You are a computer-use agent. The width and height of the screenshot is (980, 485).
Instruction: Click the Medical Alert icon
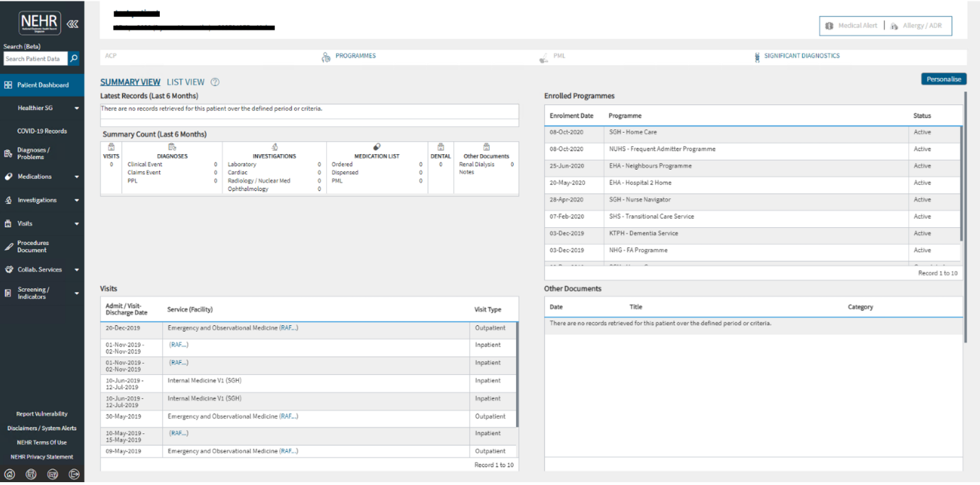829,26
